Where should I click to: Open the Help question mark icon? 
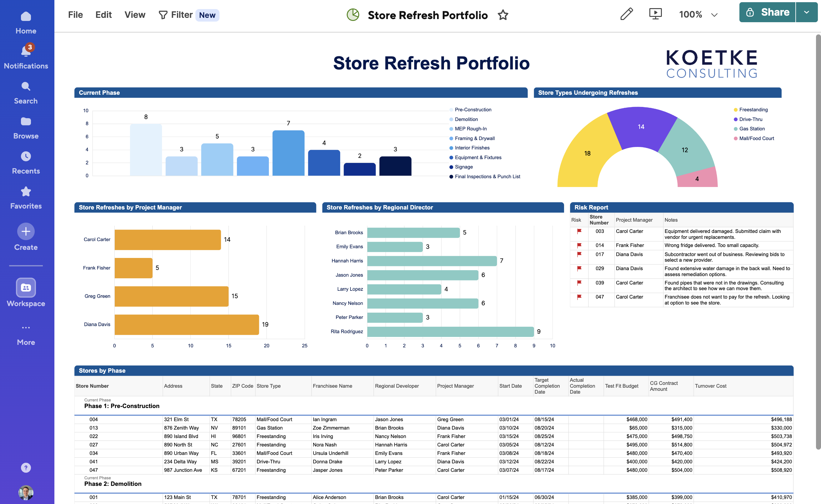tap(26, 468)
